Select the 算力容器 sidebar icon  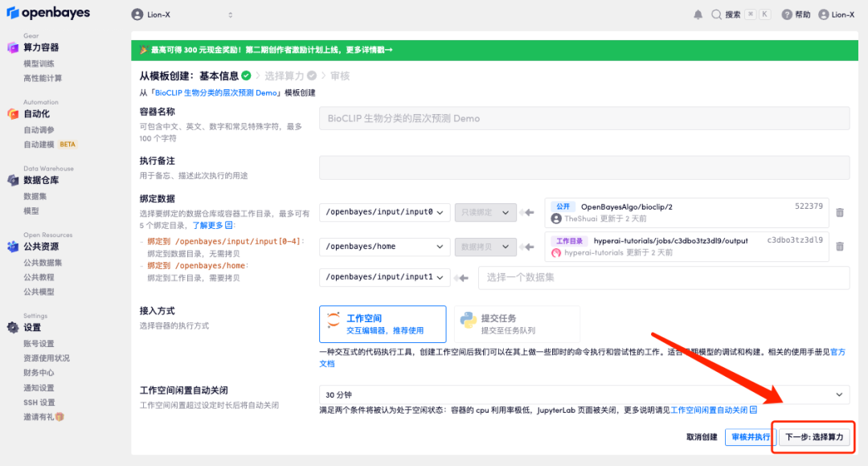tap(14, 47)
